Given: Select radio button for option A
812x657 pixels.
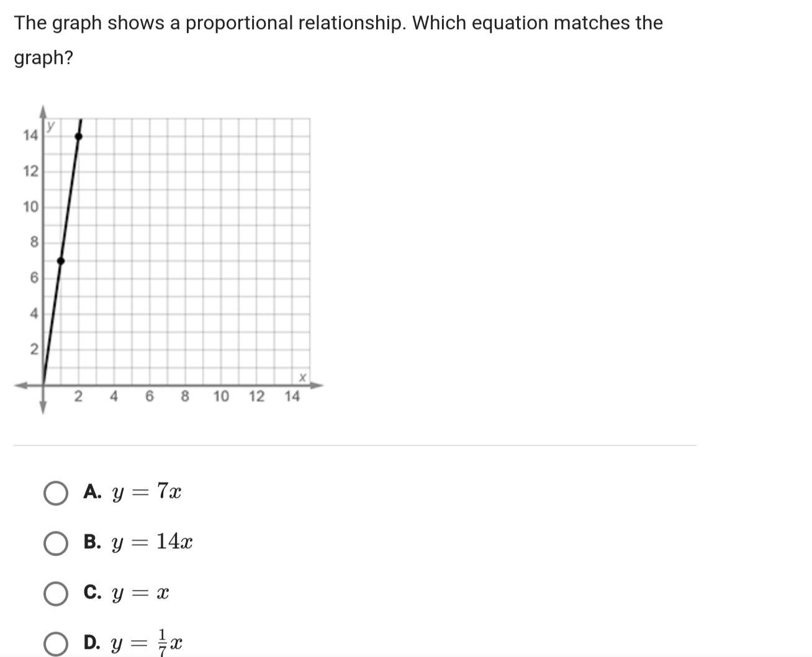Looking at the screenshot, I should pos(56,493).
